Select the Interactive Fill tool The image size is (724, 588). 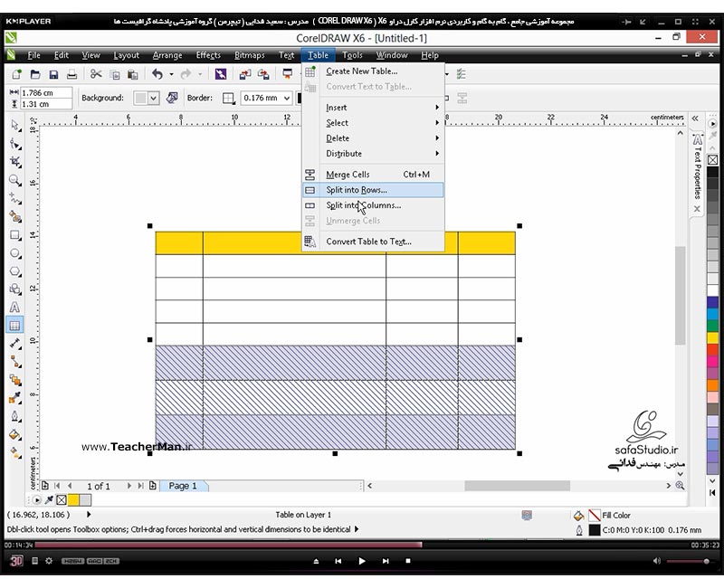tap(15, 453)
